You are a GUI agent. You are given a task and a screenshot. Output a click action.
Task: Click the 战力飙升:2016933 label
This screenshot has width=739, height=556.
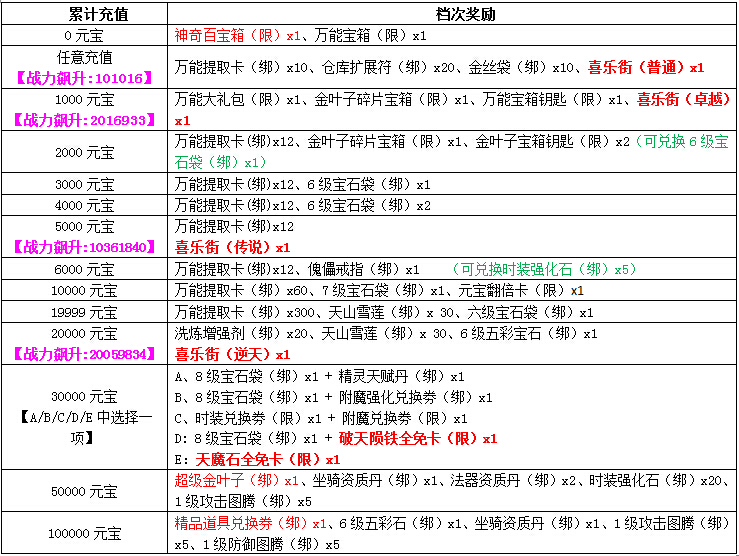tap(85, 120)
